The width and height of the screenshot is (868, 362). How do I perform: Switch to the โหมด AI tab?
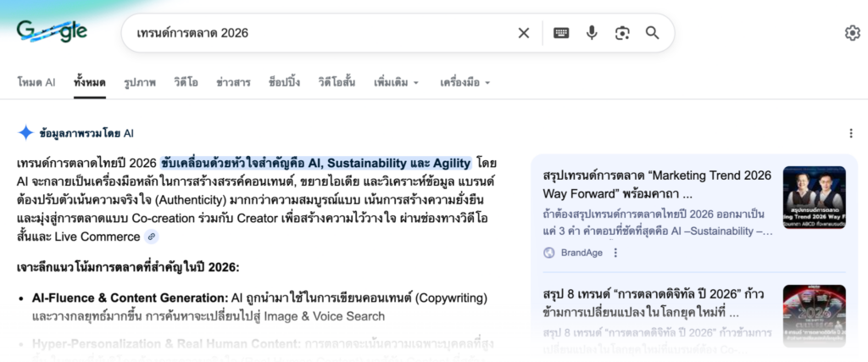(x=36, y=82)
